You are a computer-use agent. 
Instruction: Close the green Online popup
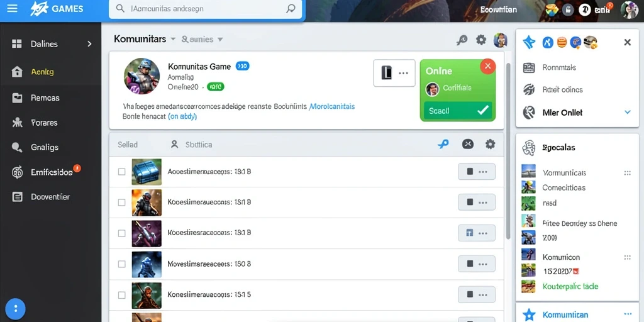click(487, 65)
